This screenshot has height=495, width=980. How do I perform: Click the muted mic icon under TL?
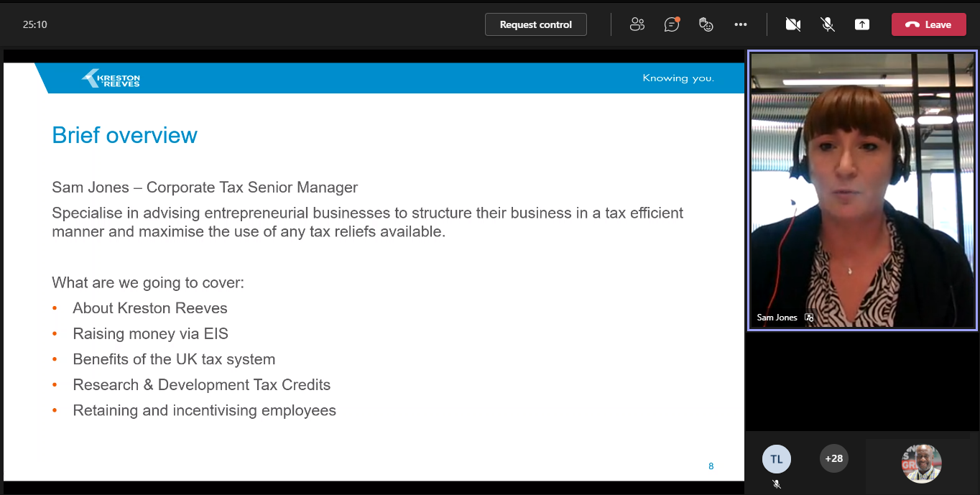(777, 485)
